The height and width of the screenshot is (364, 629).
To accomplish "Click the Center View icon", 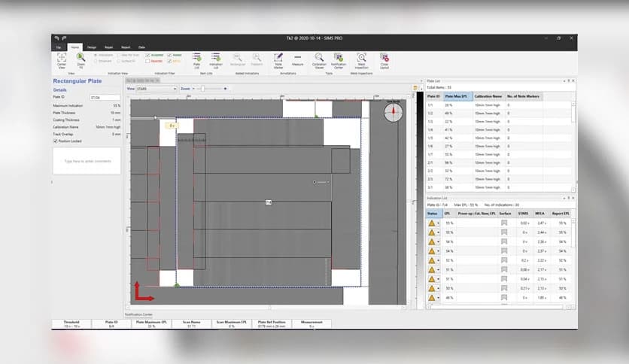I will pos(62,57).
